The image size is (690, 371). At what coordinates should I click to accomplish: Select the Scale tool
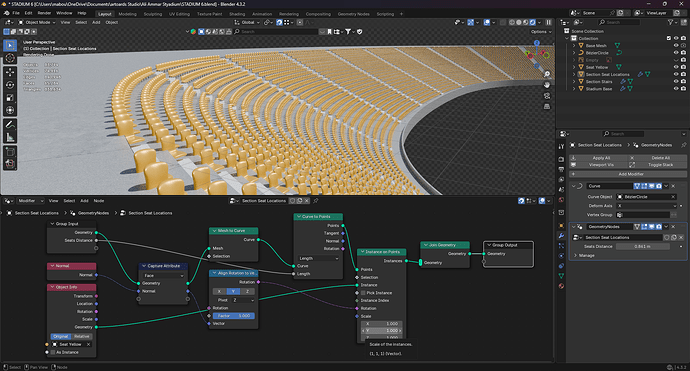click(10, 98)
